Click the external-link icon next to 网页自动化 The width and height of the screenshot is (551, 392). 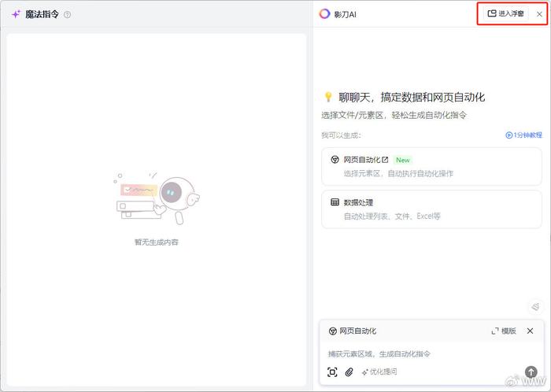pos(385,160)
